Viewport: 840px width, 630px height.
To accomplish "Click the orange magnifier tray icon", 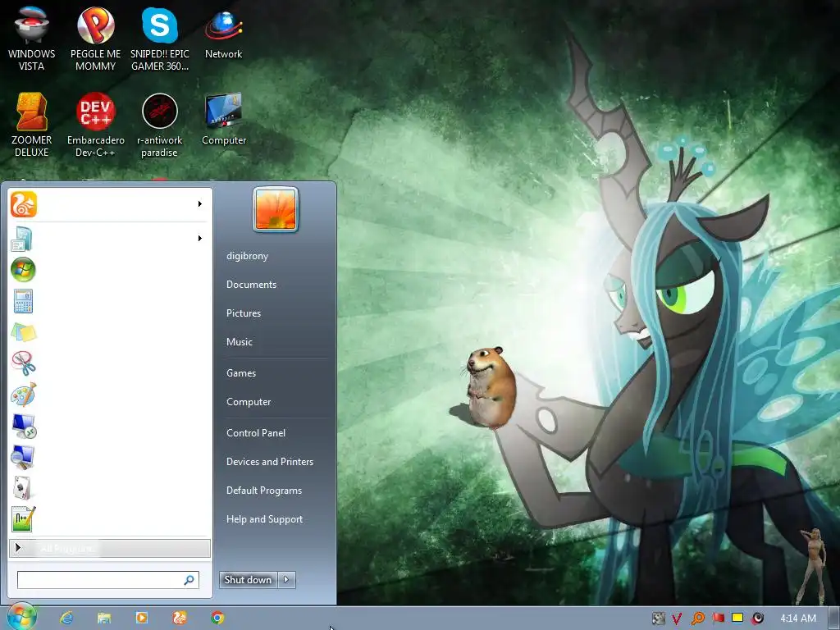I will (x=697, y=619).
